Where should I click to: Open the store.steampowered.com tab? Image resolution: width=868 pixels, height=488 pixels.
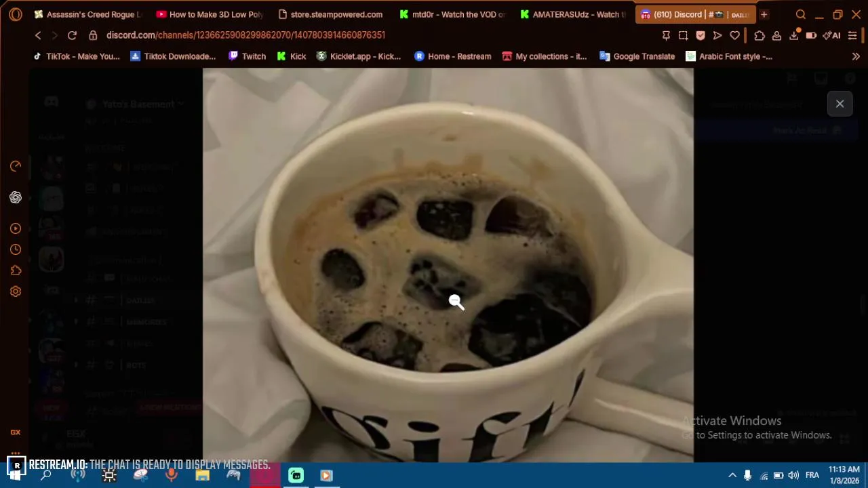(331, 14)
